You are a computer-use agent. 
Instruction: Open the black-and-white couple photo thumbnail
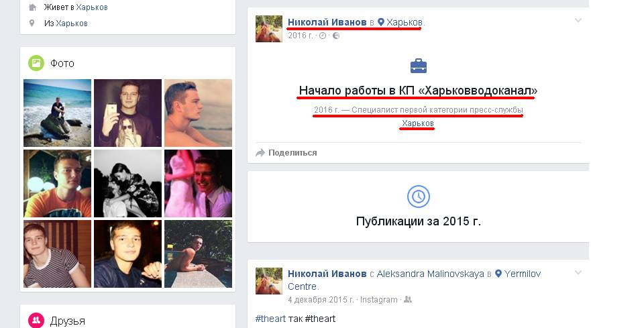coord(127,183)
